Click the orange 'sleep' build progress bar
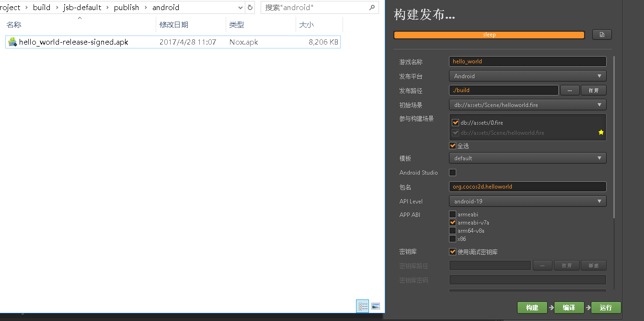 pyautogui.click(x=489, y=35)
